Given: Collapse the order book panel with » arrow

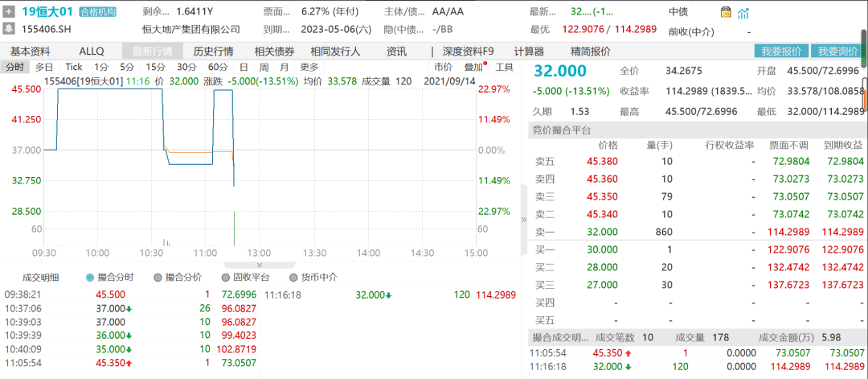Looking at the screenshot, I should point(524,220).
